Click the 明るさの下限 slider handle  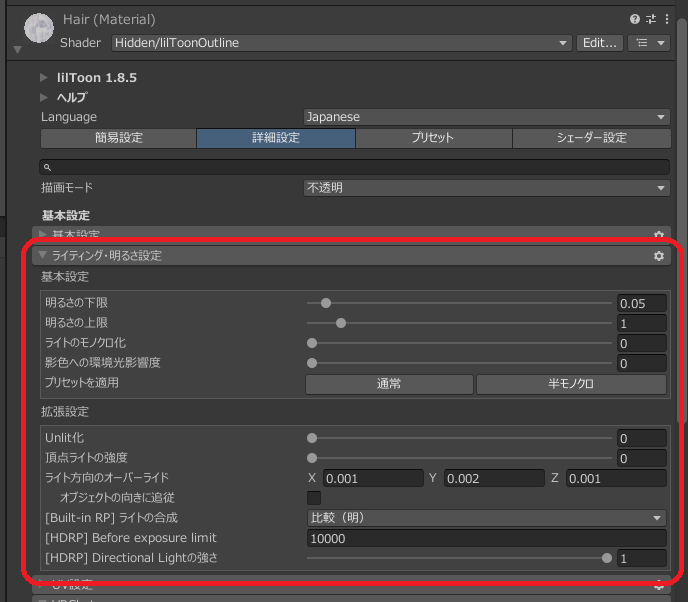[326, 303]
